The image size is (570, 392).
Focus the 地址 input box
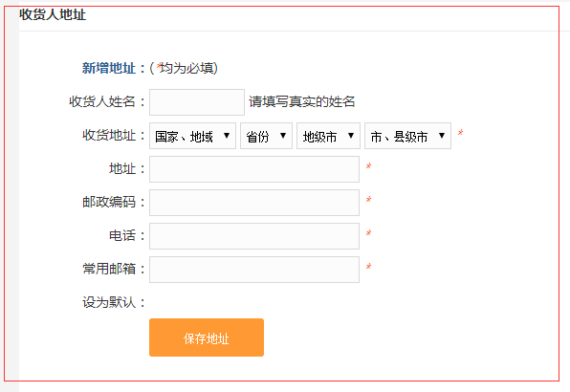(254, 169)
